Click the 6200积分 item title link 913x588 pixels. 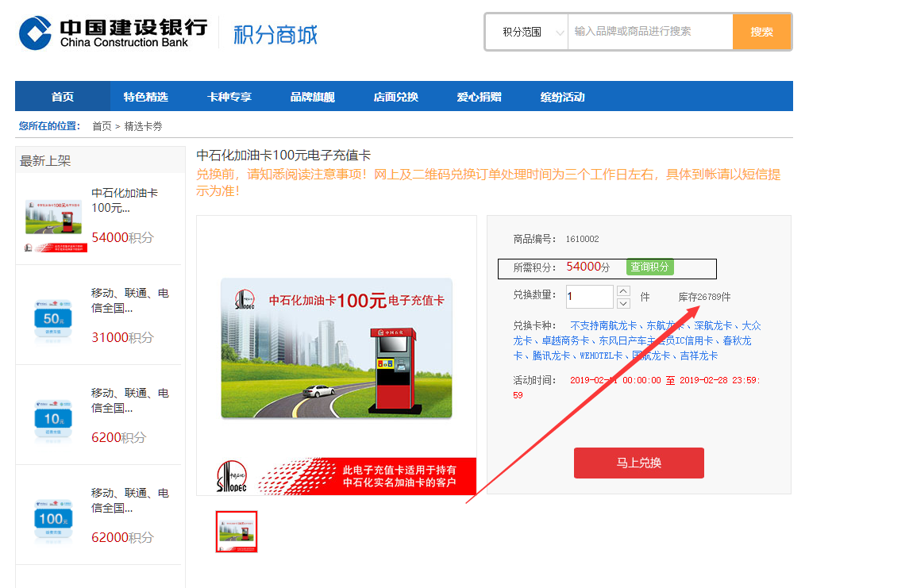coord(130,401)
